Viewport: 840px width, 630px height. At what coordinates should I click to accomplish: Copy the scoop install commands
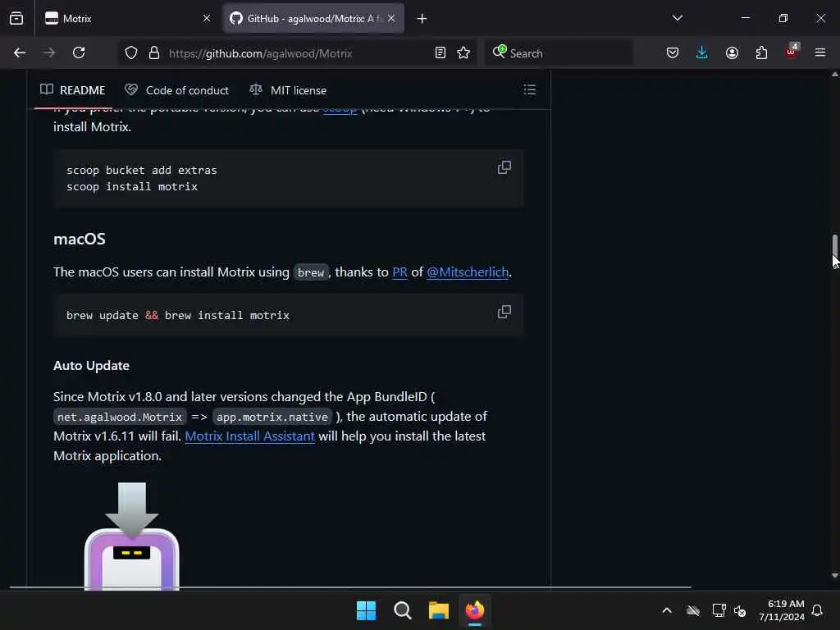click(504, 167)
